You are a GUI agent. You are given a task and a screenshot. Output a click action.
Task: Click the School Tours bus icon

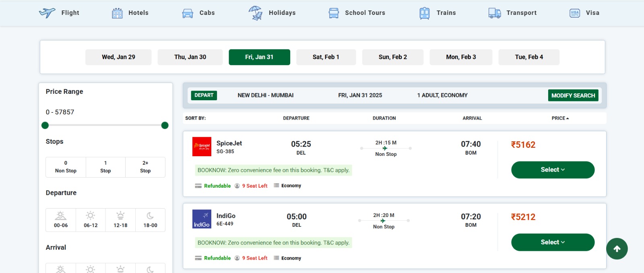pyautogui.click(x=334, y=13)
